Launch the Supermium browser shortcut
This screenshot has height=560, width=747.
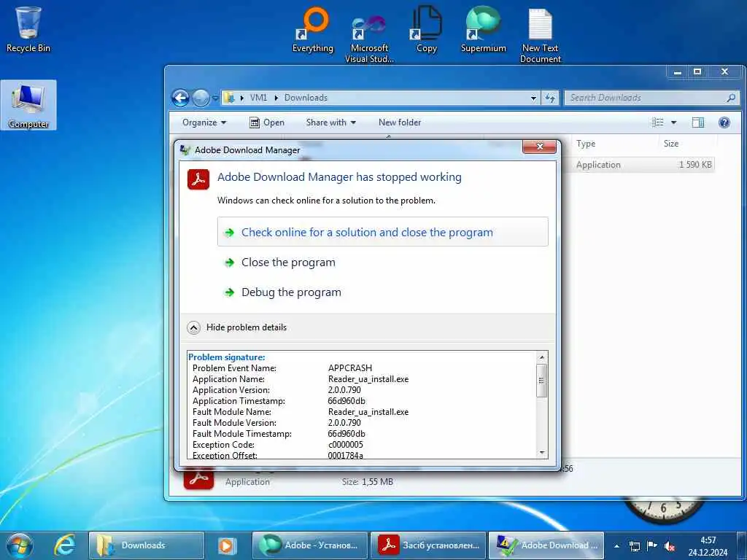(x=483, y=29)
